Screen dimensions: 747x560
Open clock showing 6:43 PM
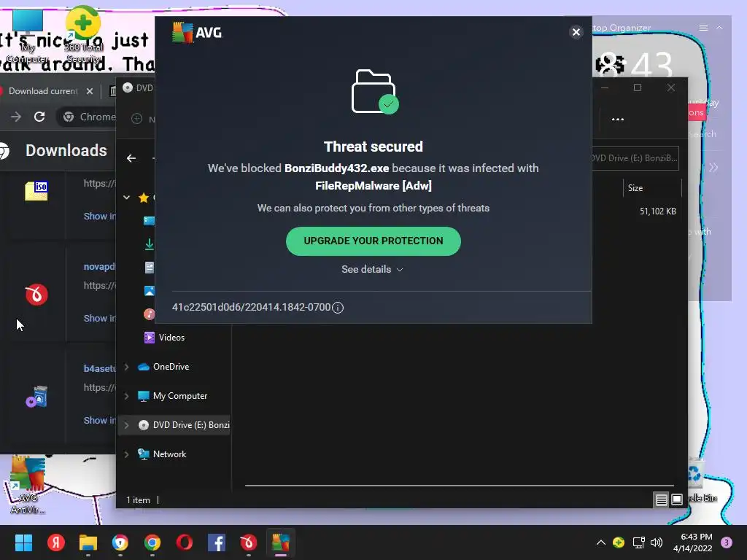coord(692,542)
